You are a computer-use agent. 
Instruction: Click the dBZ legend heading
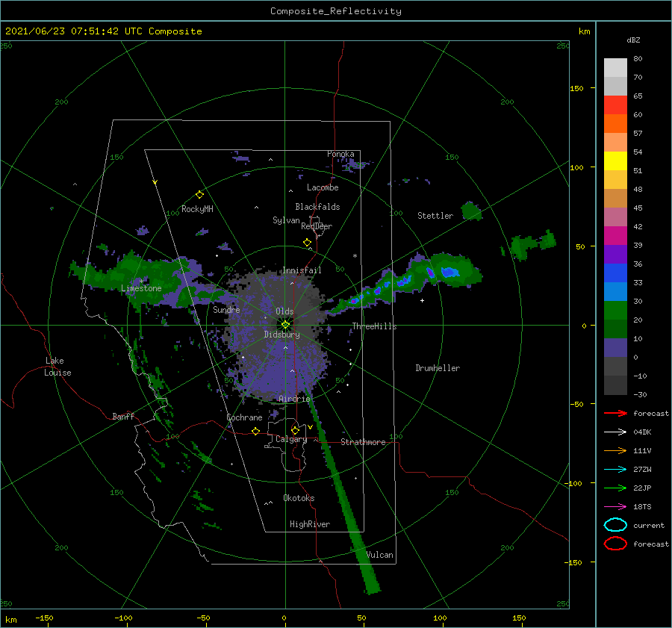(633, 40)
